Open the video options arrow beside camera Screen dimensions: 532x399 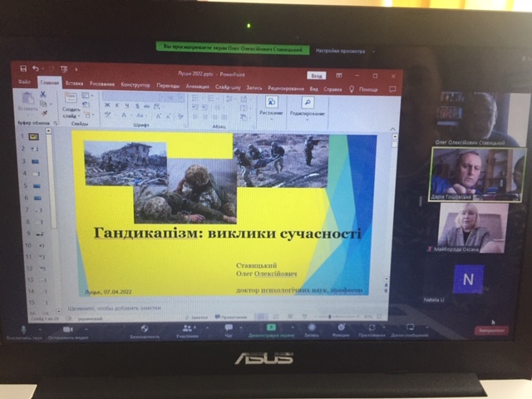point(86,329)
